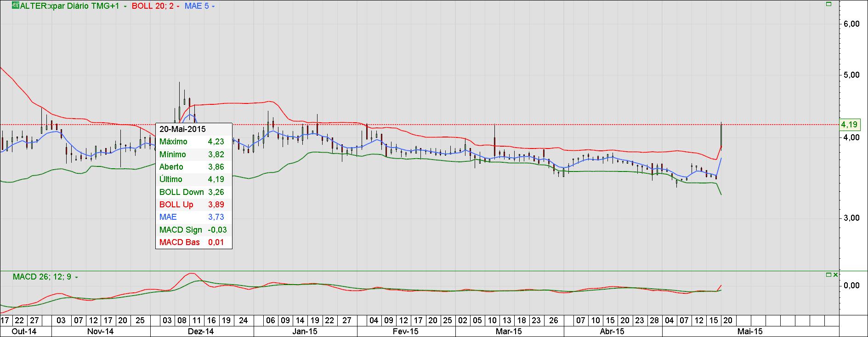The height and width of the screenshot is (337, 868).
Task: Click the 4,00 price axis label
Action: (851, 137)
